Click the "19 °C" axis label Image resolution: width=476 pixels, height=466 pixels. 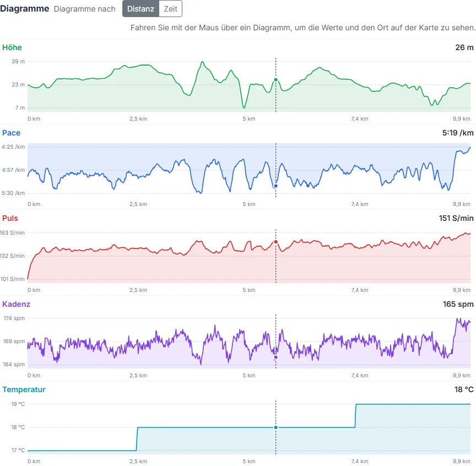pyautogui.click(x=18, y=404)
